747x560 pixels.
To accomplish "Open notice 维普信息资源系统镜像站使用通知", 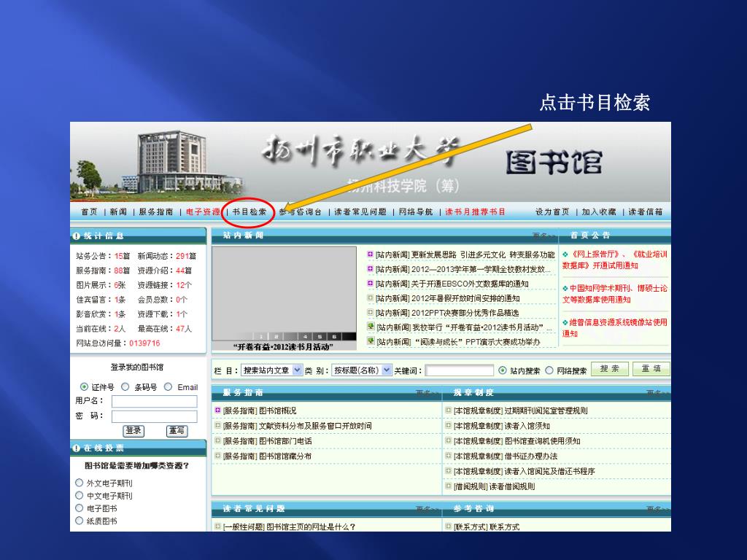I will [x=614, y=327].
